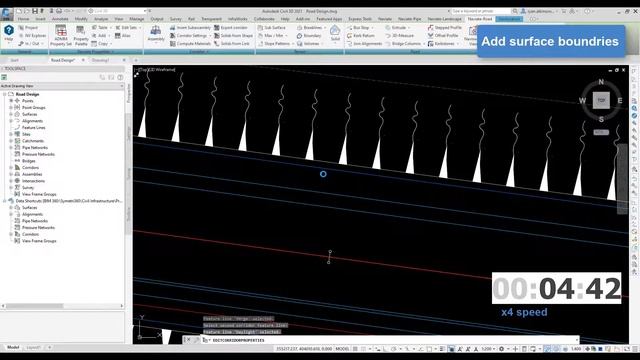Click the Volumes tool in the Terrain panel
This screenshot has width=640, height=360.
pos(309,44)
